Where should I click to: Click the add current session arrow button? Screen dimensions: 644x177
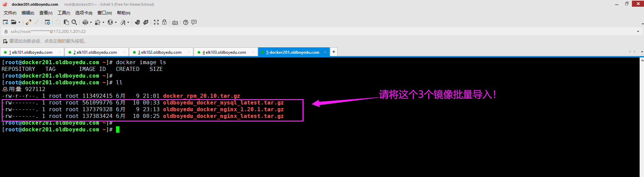pyautogui.click(x=5, y=41)
